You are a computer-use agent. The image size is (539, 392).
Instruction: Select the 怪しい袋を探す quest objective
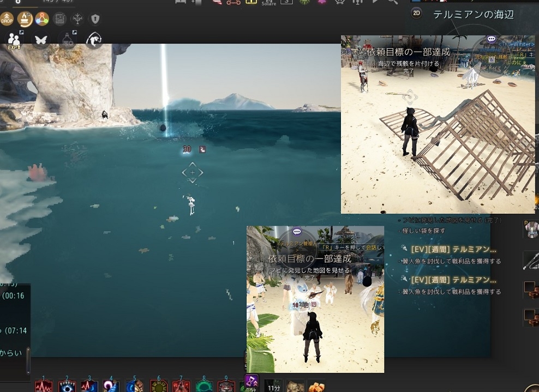click(x=423, y=231)
